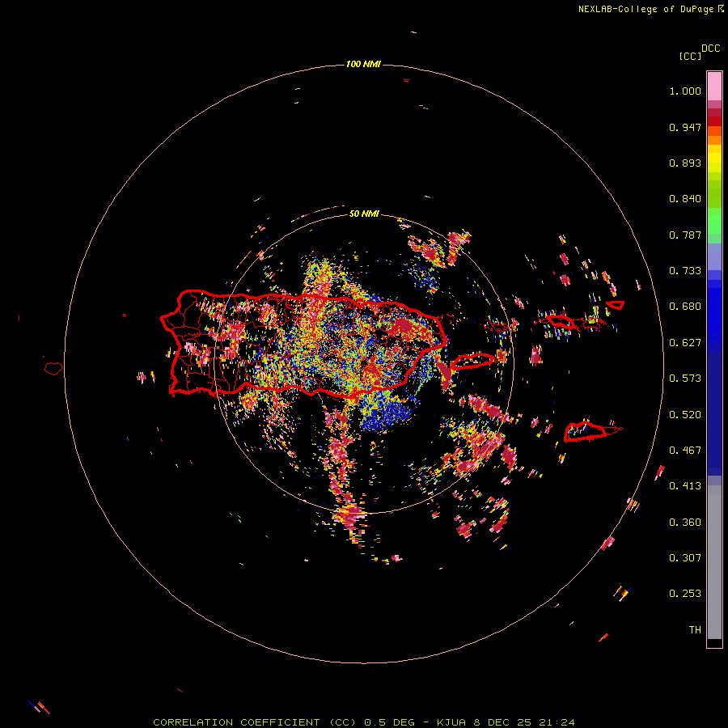Click the 100 NMI range ring label

[x=363, y=64]
